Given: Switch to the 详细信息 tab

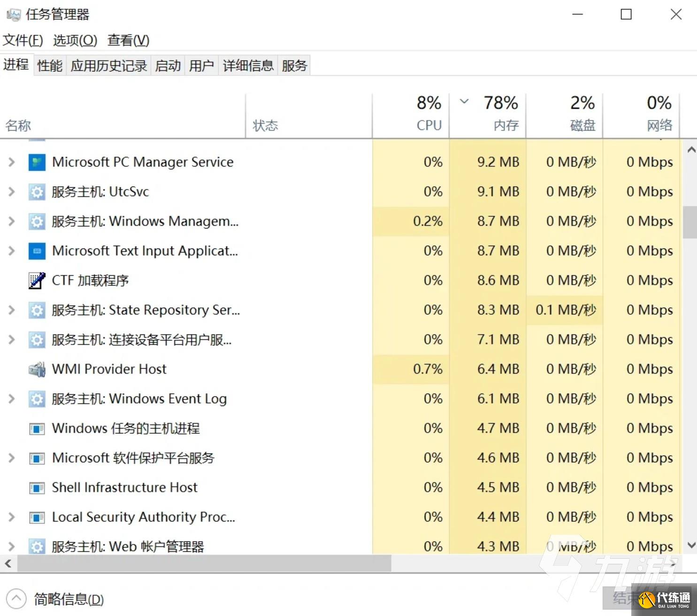Looking at the screenshot, I should tap(248, 66).
